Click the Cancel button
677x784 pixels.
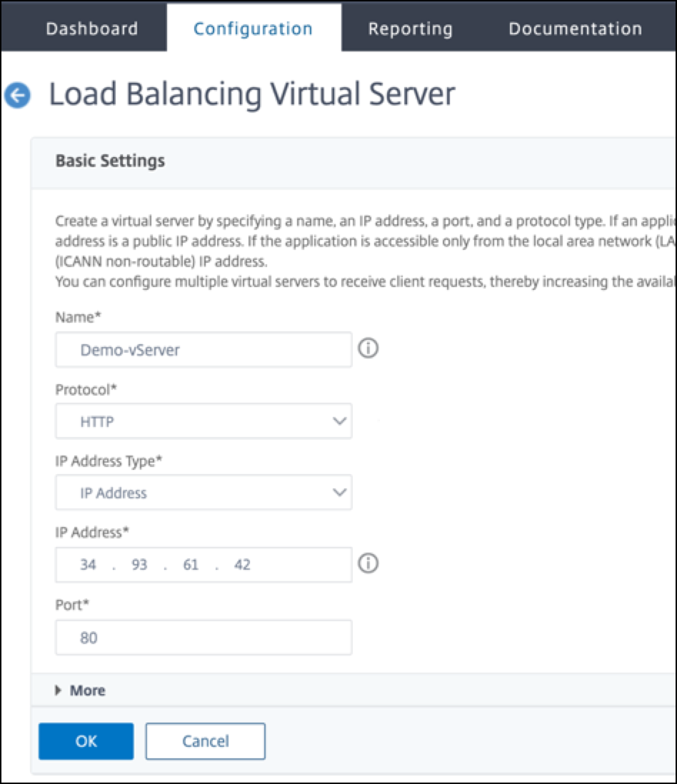point(206,741)
